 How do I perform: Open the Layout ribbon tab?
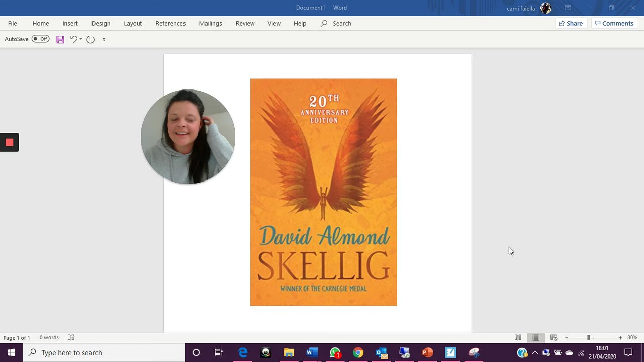click(x=133, y=23)
